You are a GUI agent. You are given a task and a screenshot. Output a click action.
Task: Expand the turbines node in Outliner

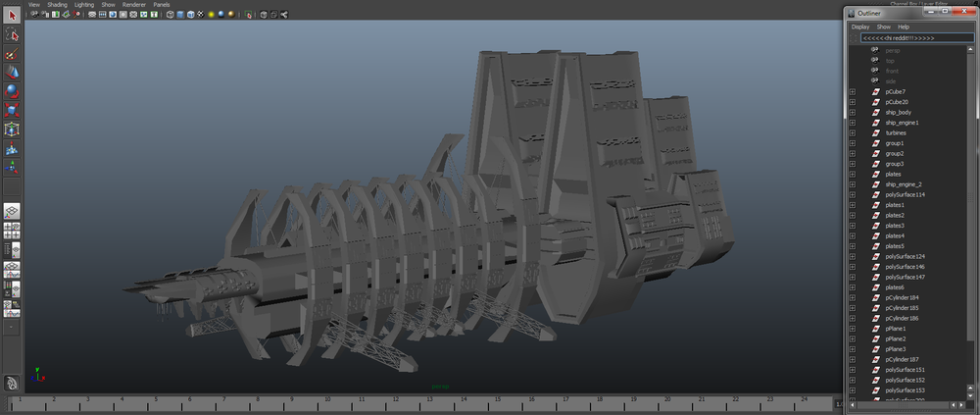click(853, 132)
